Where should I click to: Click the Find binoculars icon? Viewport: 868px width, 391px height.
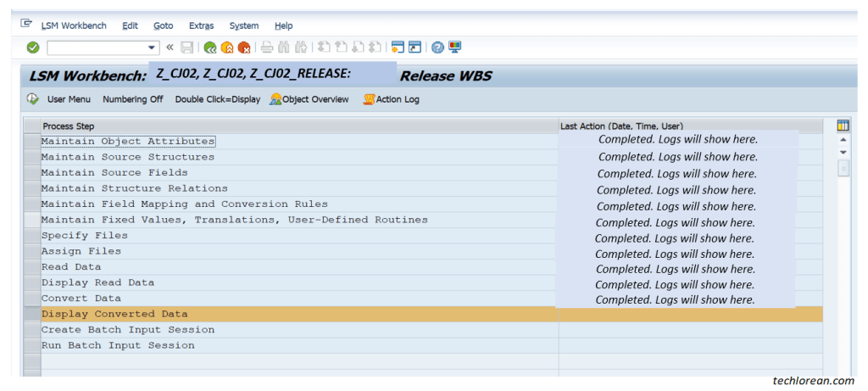tap(284, 47)
